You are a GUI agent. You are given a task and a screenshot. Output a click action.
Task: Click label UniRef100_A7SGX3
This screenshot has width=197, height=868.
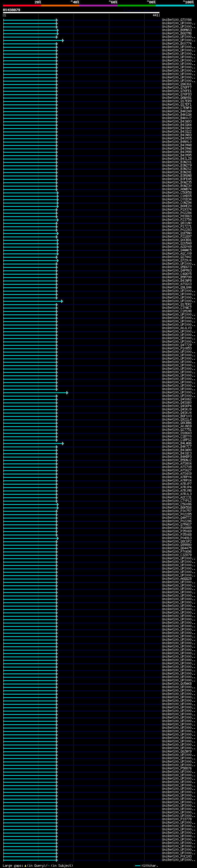click(x=177, y=284)
